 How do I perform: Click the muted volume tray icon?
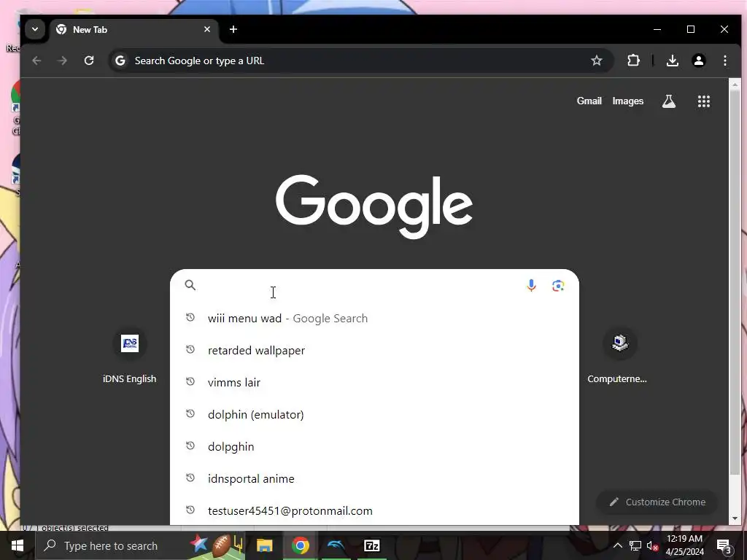click(653, 545)
